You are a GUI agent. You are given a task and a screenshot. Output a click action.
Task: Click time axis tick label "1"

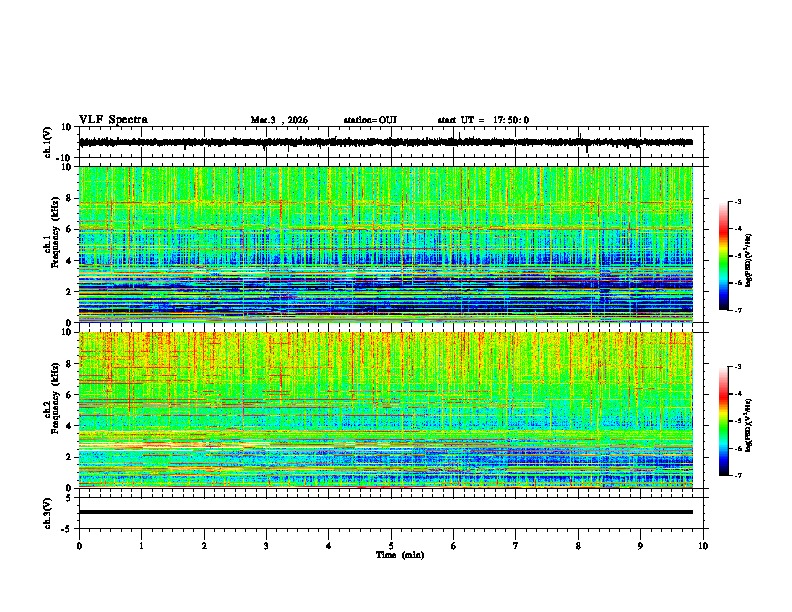(x=141, y=546)
